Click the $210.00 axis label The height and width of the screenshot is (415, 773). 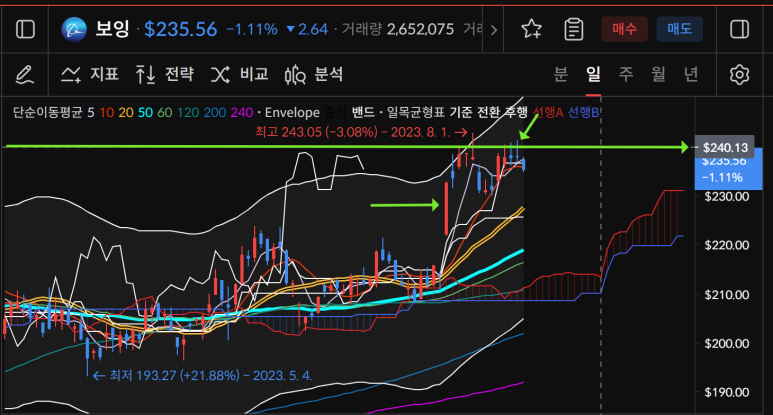click(x=727, y=295)
